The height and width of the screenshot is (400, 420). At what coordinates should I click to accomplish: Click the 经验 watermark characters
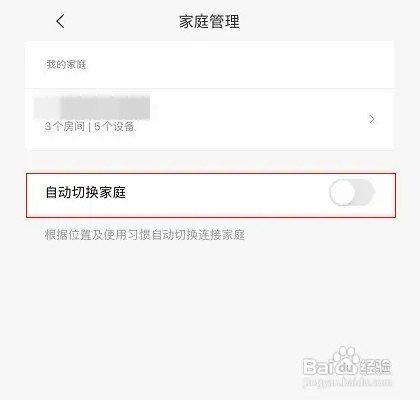375,367
